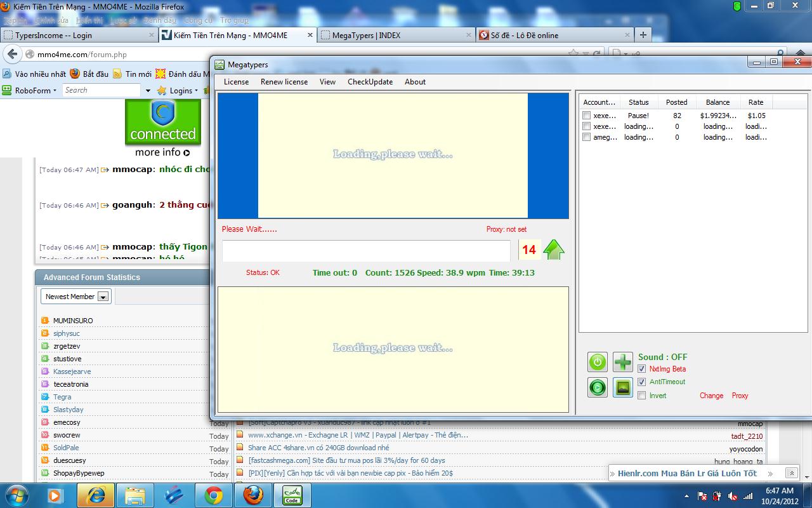Click the captcha answer input field
Screen dimensions: 812x508
pyautogui.click(x=366, y=250)
